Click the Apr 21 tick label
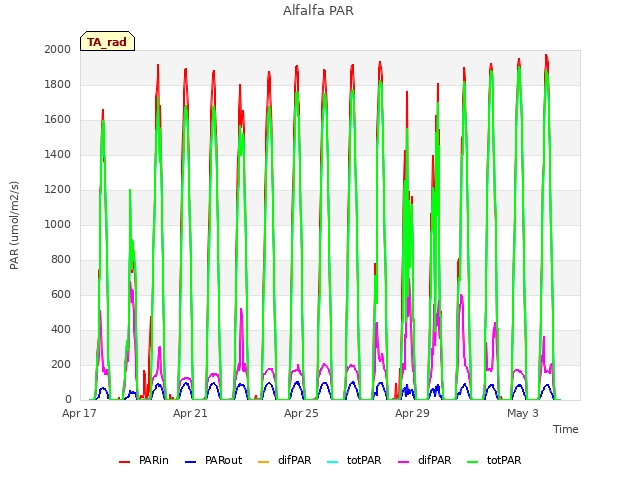This screenshot has height=480, width=640. 190,413
